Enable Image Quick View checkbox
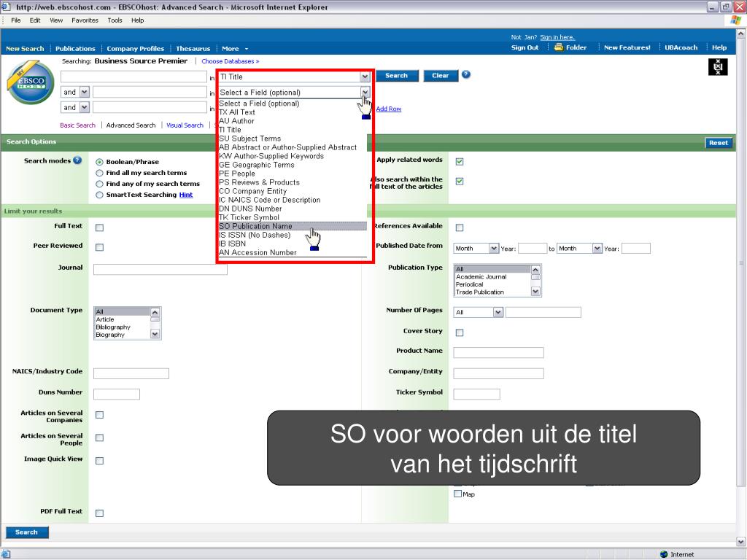 point(99,461)
